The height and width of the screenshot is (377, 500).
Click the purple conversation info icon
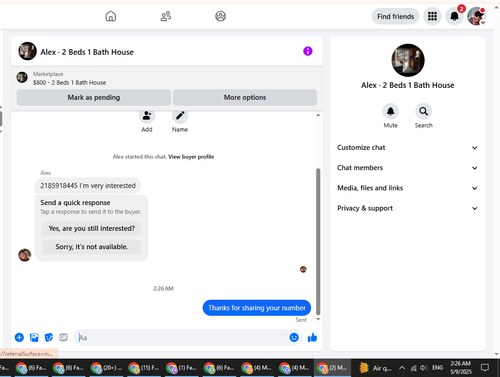308,51
